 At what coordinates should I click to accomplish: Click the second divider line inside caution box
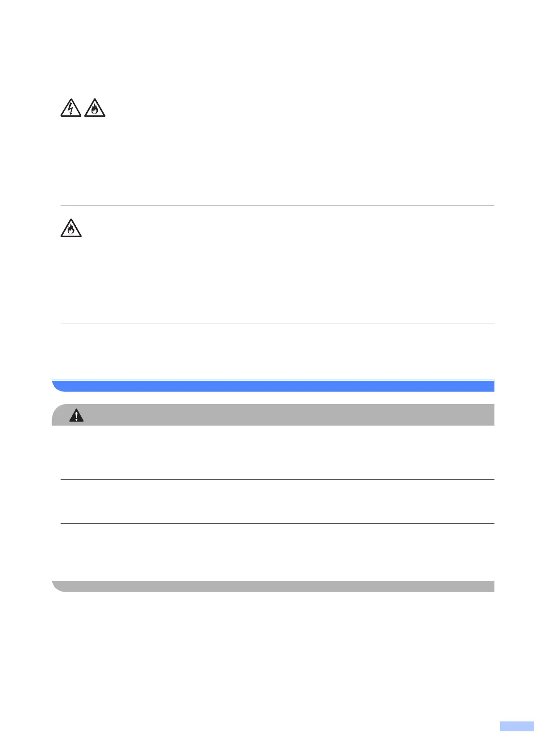coord(277,523)
